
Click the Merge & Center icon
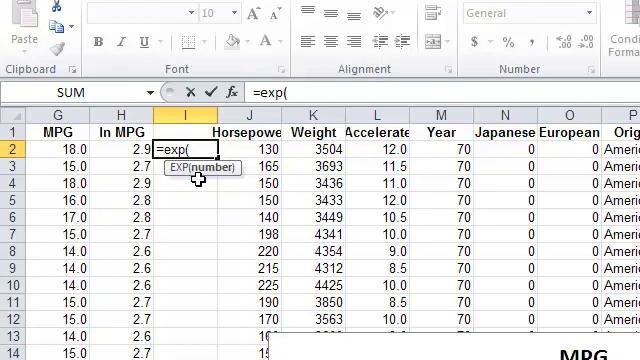(433, 42)
